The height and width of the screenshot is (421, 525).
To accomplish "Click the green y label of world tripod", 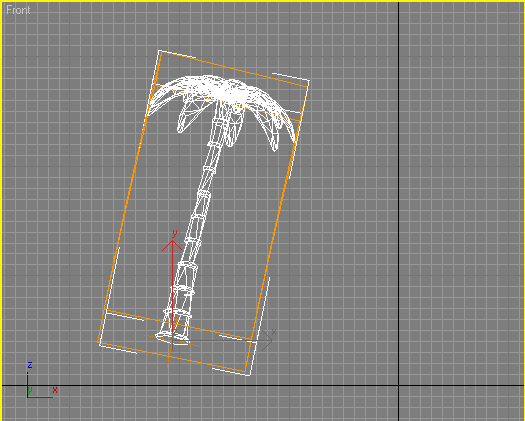I will (x=30, y=391).
